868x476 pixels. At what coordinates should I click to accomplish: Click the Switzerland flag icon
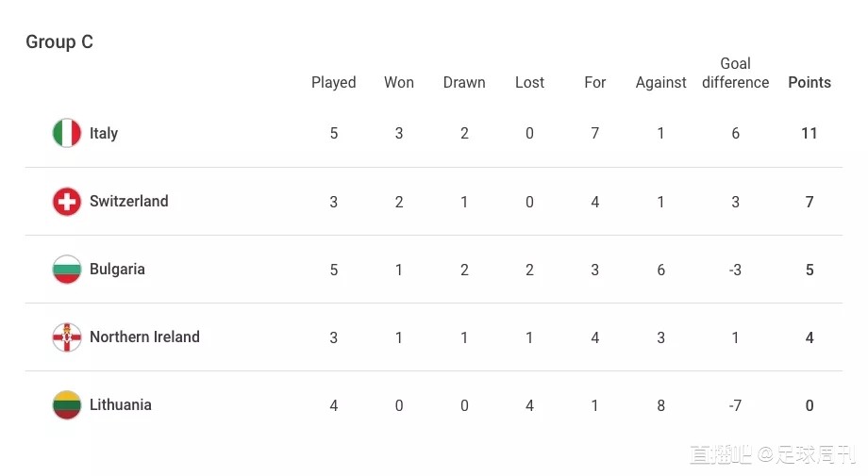click(x=67, y=201)
